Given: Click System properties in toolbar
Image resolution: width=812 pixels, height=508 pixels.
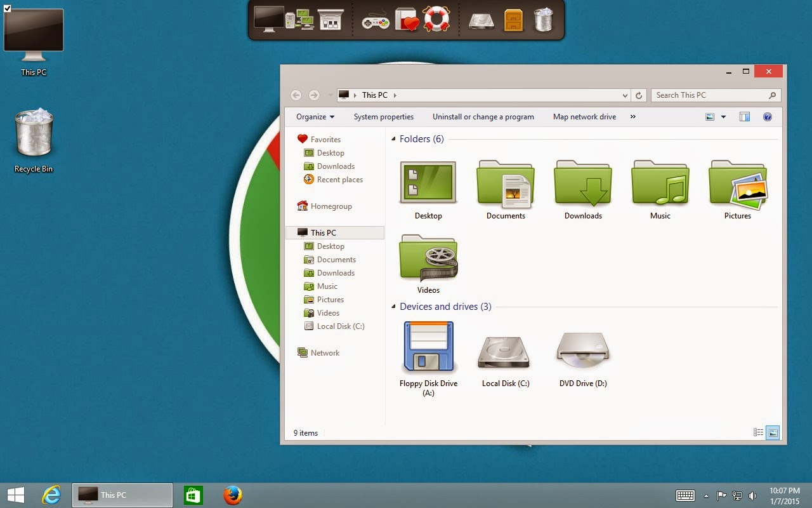Looking at the screenshot, I should 384,117.
